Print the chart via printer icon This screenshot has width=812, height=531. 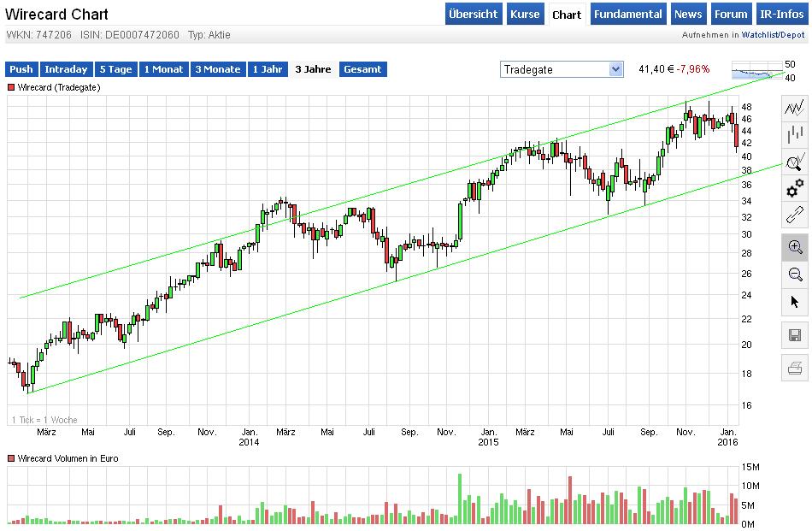(x=794, y=368)
